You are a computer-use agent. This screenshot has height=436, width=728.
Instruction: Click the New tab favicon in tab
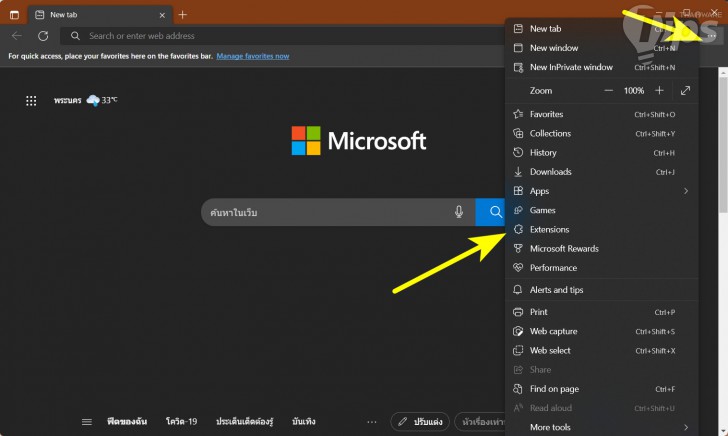40,15
